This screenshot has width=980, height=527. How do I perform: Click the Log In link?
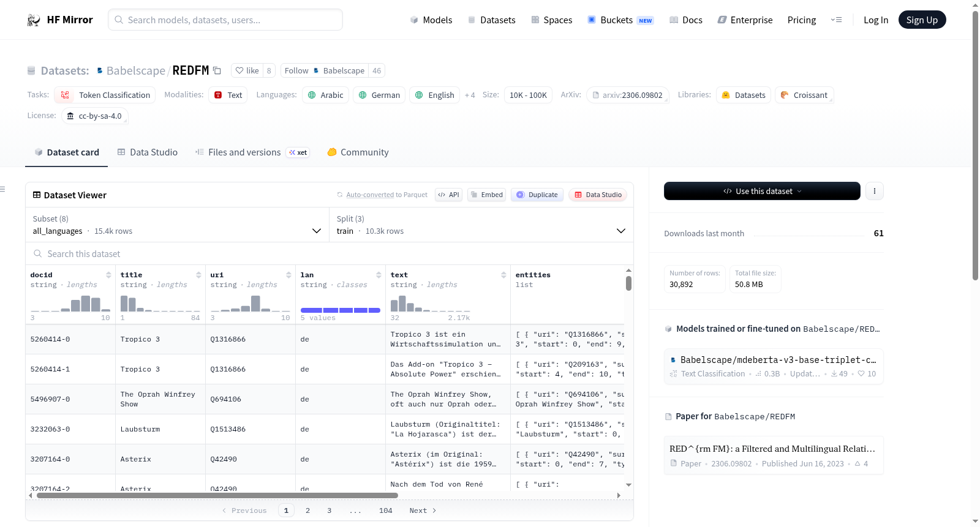(876, 20)
